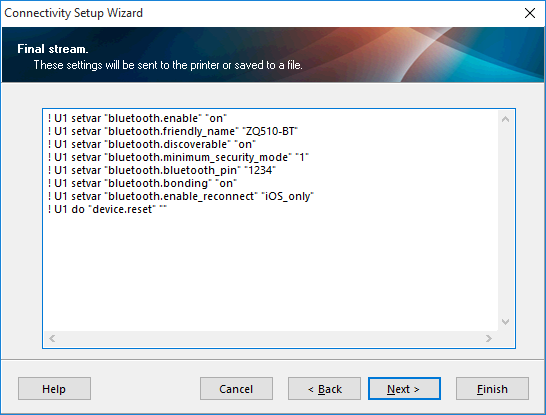Image resolution: width=546 pixels, height=415 pixels.
Task: Click the Help button
Action: pyautogui.click(x=54, y=389)
